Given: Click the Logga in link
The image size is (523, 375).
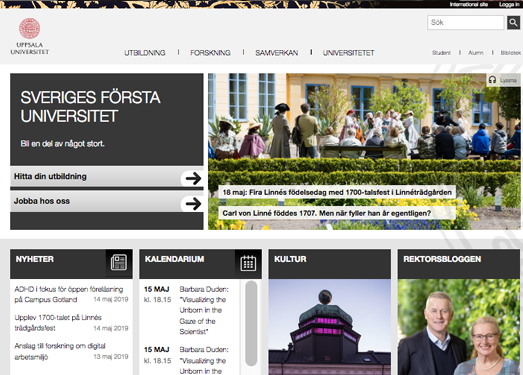Looking at the screenshot, I should (509, 4).
